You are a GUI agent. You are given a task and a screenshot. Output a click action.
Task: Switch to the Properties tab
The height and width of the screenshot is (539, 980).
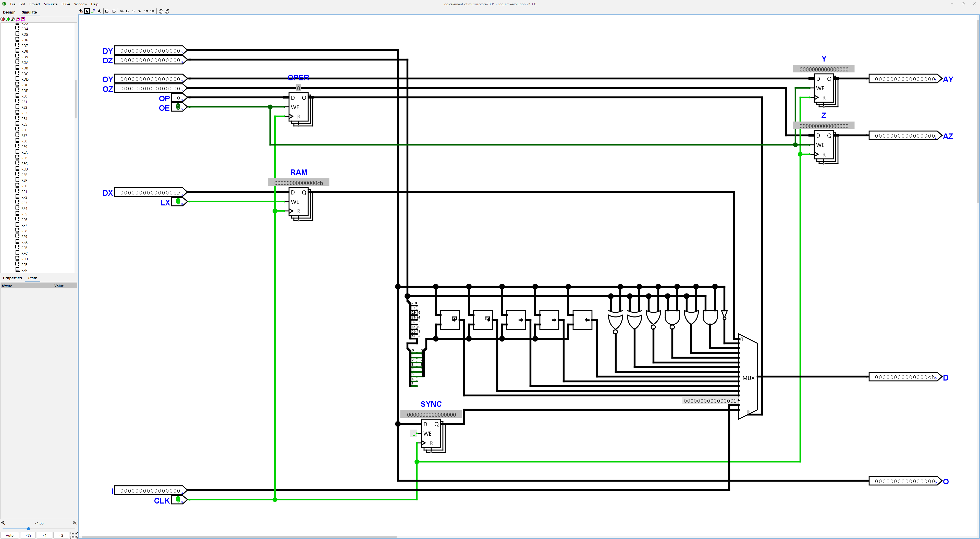13,278
